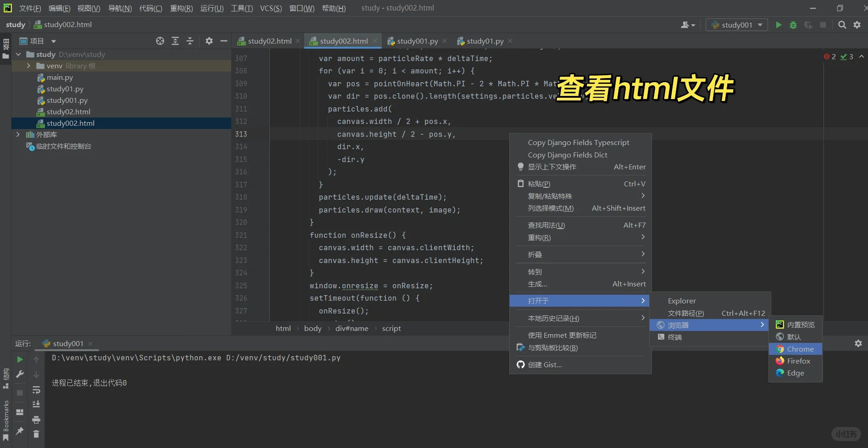868x448 pixels.
Task: Switch to study02.html tab
Action: coord(269,41)
